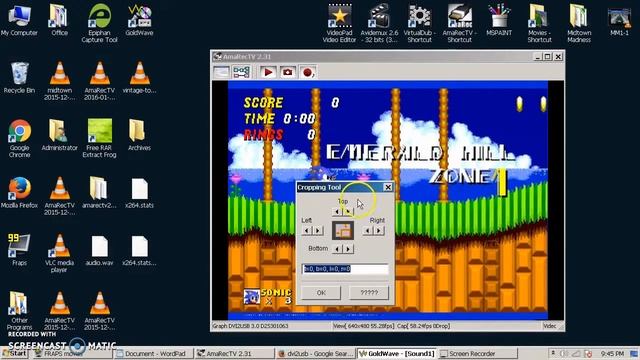Confirm cropping with the OK button
The height and width of the screenshot is (360, 640).
(321, 293)
